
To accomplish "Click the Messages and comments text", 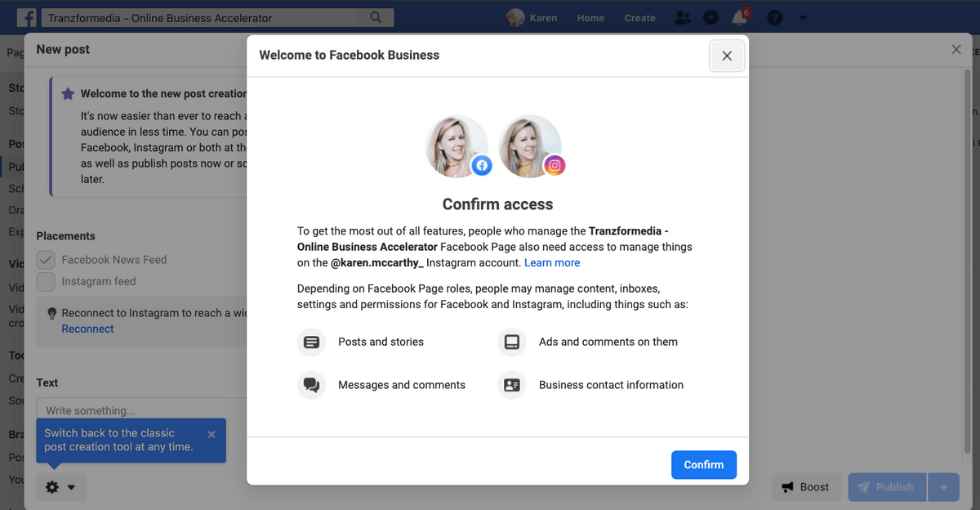I will pos(402,385).
